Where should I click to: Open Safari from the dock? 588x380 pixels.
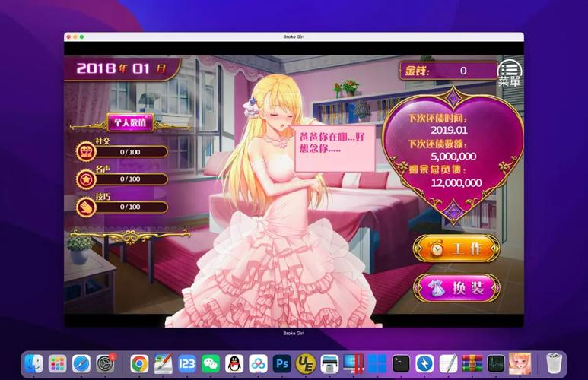pyautogui.click(x=81, y=364)
